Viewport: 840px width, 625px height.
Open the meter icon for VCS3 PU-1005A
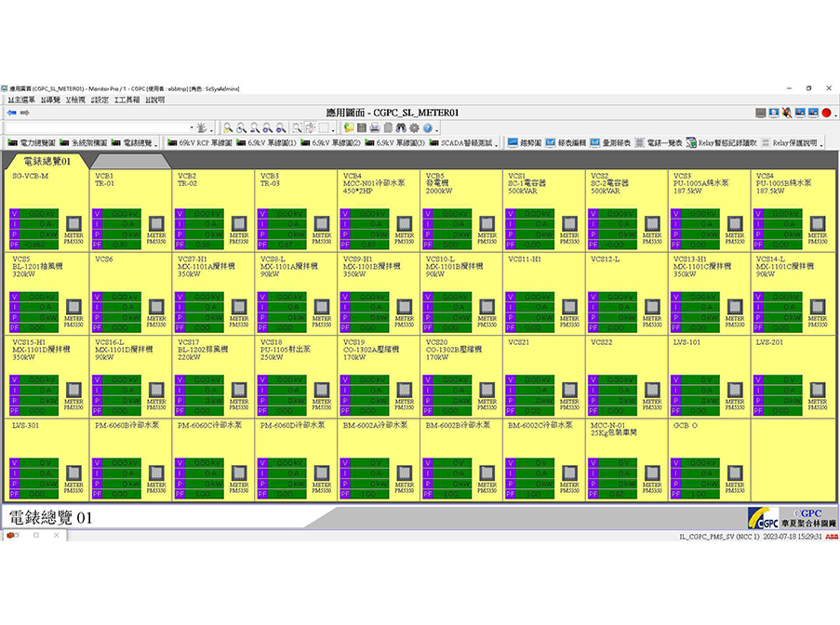click(x=735, y=223)
